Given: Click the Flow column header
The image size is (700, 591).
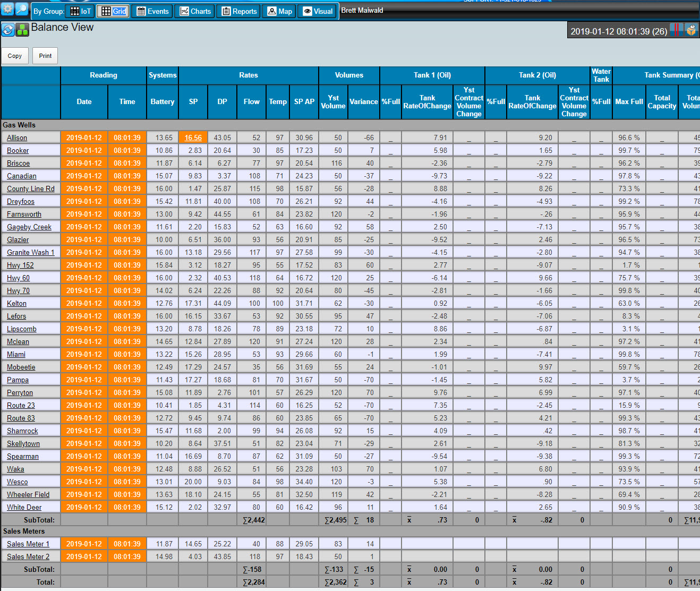Looking at the screenshot, I should point(252,101).
